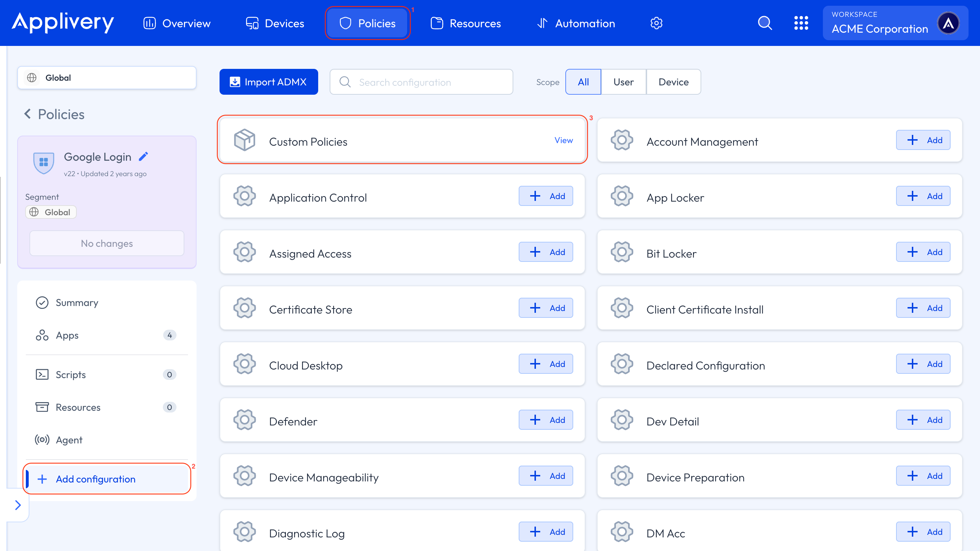Open the apps grid launcher icon

[801, 23]
